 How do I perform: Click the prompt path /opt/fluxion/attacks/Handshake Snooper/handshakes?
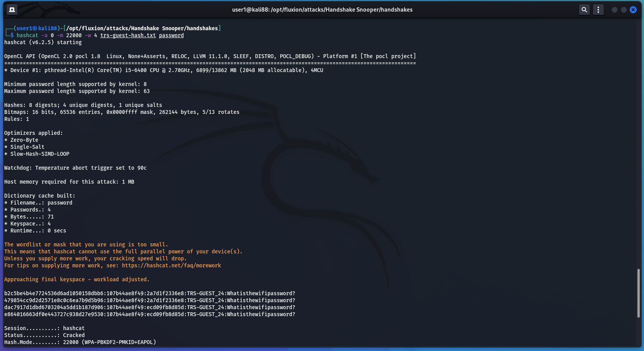[142, 28]
